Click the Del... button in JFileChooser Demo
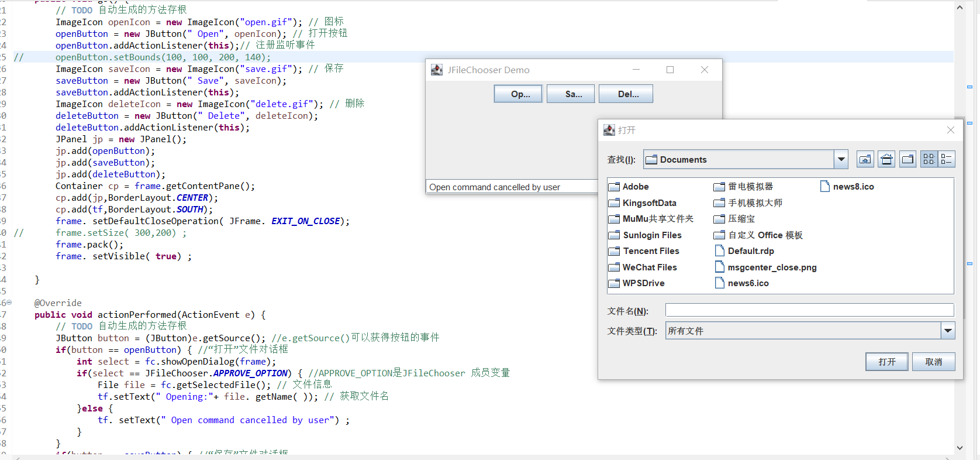This screenshot has height=460, width=980. pos(626,94)
